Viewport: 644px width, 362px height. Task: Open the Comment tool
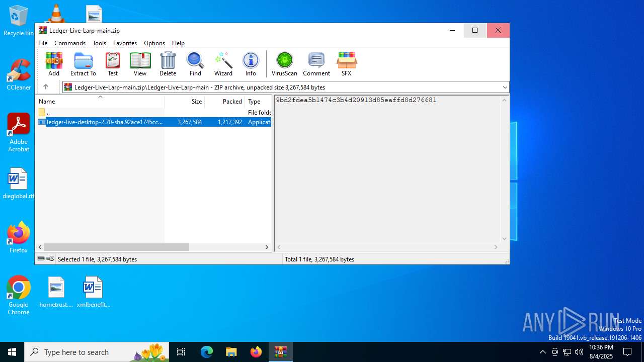pyautogui.click(x=316, y=64)
